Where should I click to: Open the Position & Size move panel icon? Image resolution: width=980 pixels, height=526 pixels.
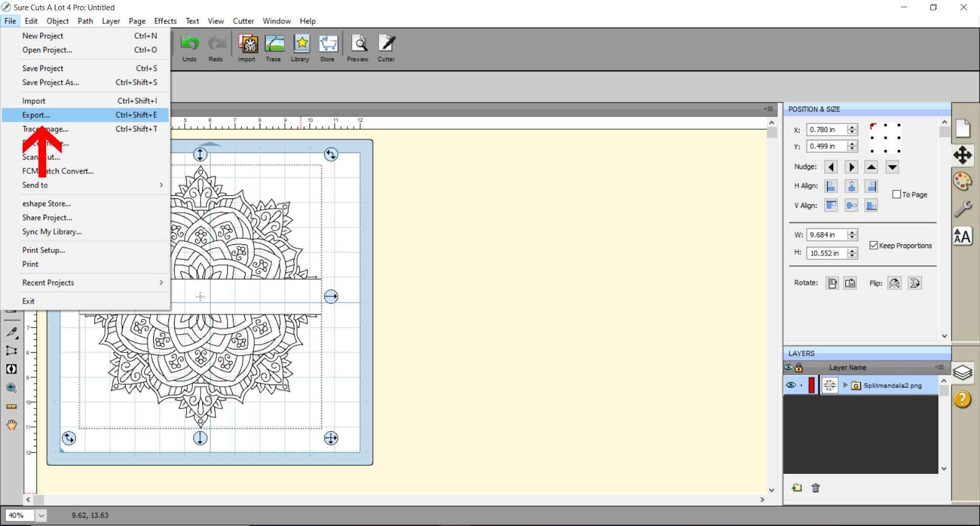[963, 155]
